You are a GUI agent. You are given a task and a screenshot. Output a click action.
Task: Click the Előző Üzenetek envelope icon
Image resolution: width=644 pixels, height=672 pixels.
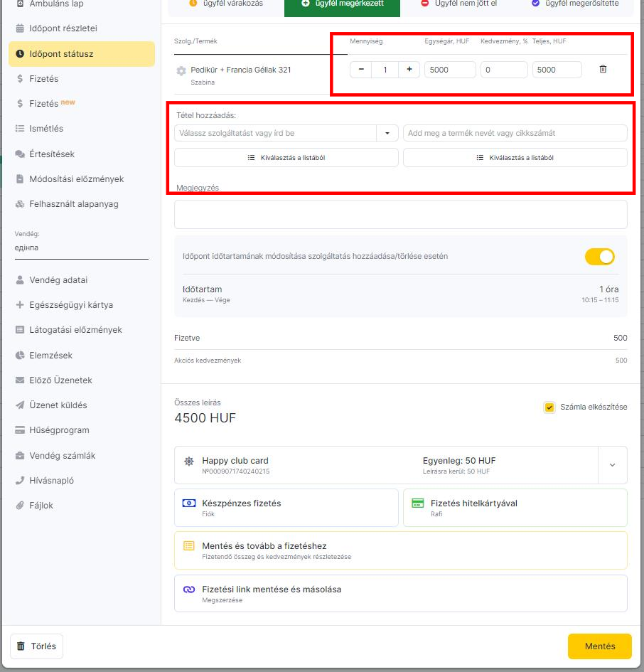coord(20,380)
